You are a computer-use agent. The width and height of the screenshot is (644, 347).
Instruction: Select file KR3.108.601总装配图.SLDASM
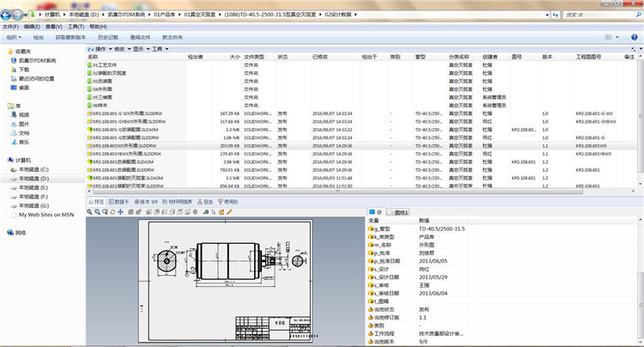tap(123, 161)
